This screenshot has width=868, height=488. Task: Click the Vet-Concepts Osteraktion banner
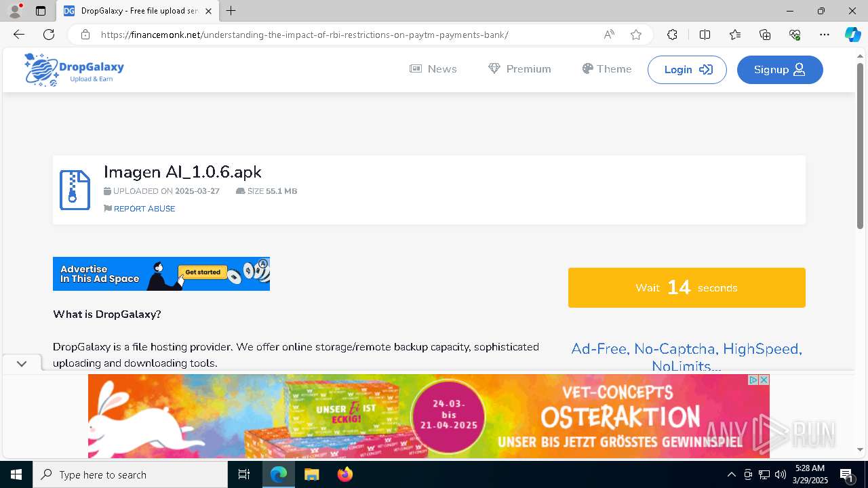(x=429, y=416)
